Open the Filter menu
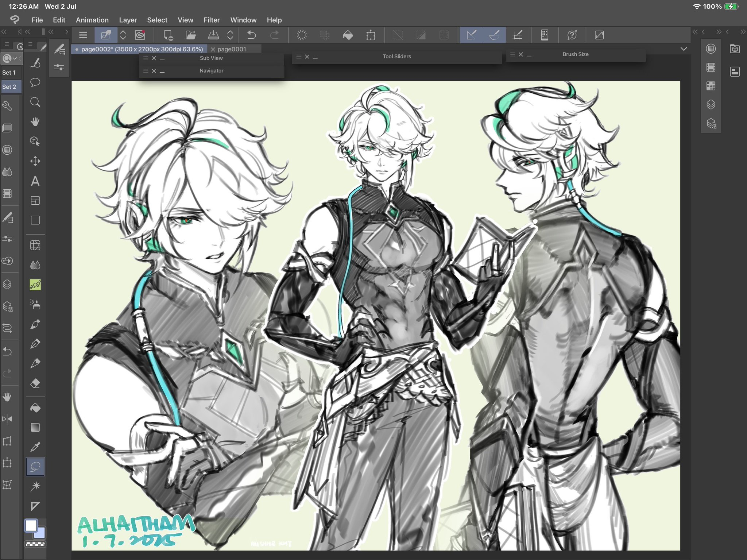The width and height of the screenshot is (747, 560). click(212, 20)
